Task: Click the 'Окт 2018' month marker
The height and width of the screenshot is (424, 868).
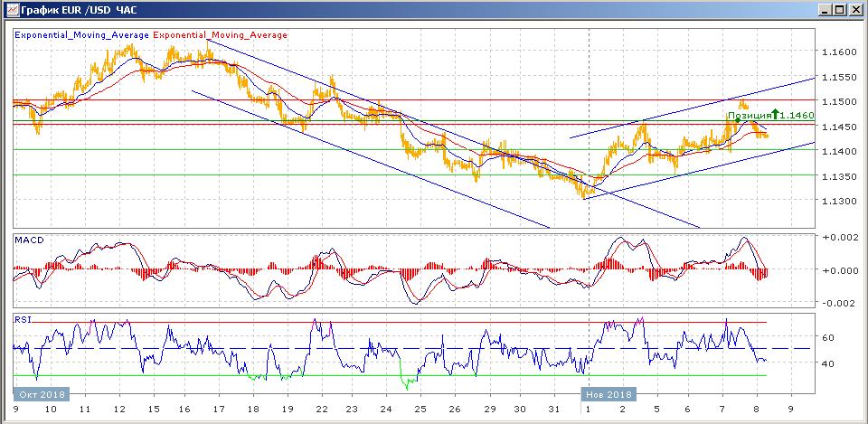Action: (39, 394)
